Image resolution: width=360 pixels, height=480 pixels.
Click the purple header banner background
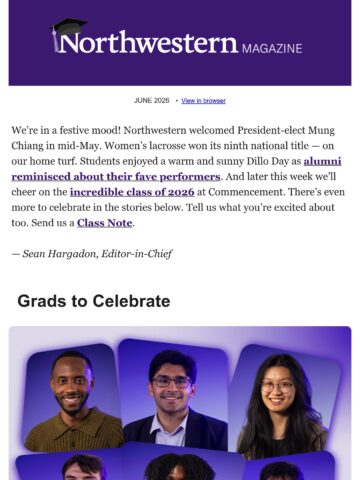coord(180,72)
